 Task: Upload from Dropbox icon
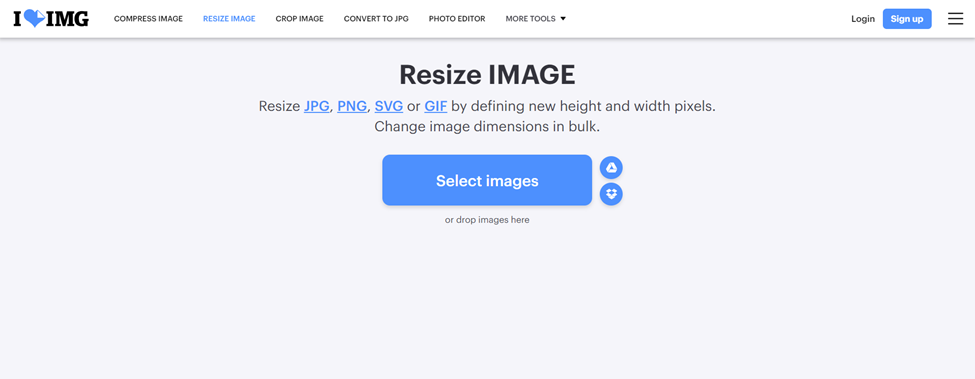[x=611, y=194]
